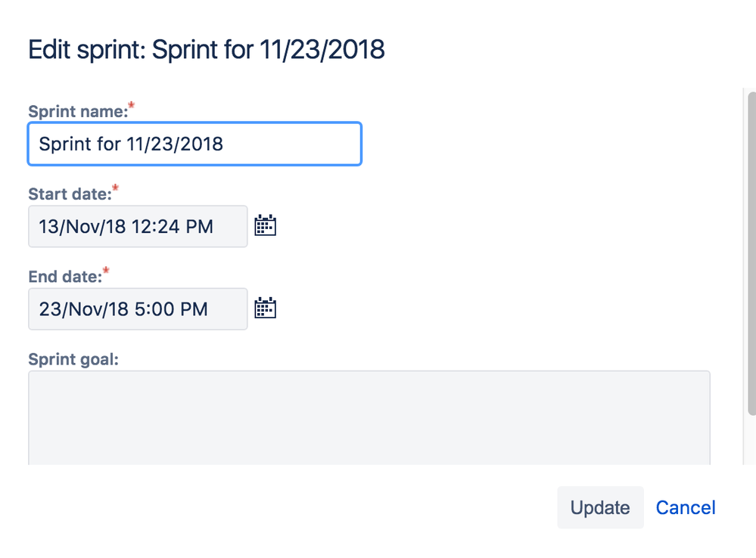The width and height of the screenshot is (756, 558).
Task: Click into the End date field
Action: 138,309
